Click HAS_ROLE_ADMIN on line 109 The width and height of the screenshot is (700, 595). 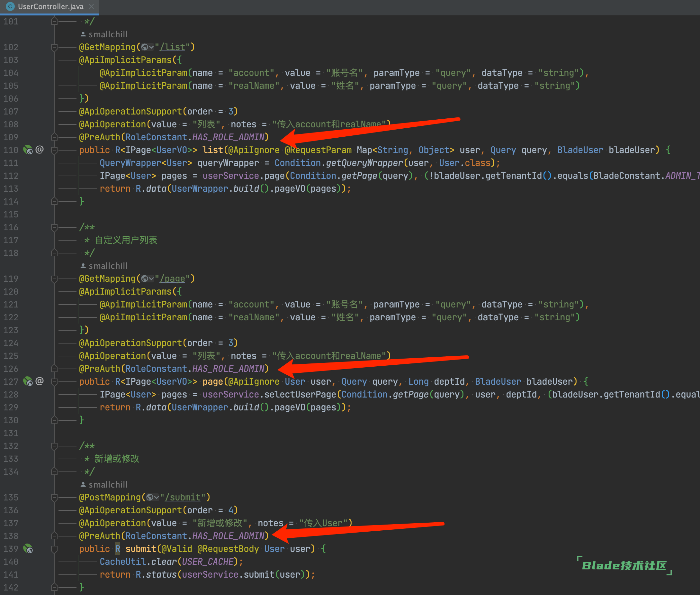coord(228,137)
